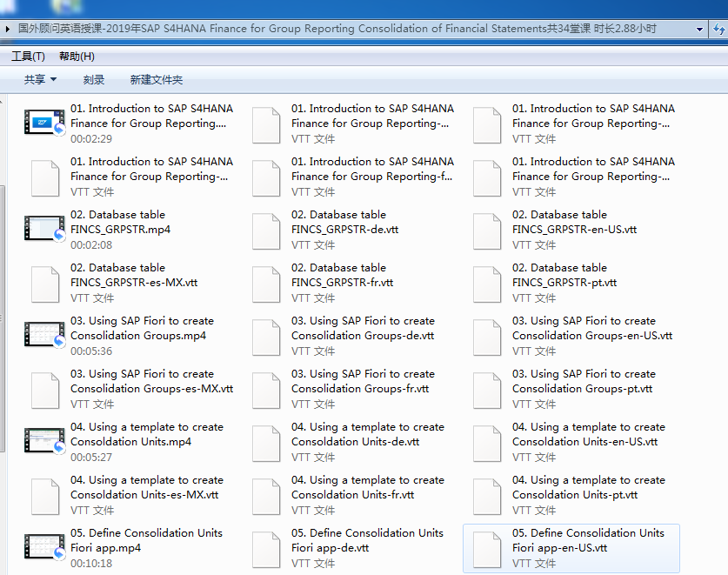This screenshot has width=728, height=575.
Task: Select file icon of 02. Database table FINCS_GRPSTR-de.vtt
Action: tap(266, 231)
